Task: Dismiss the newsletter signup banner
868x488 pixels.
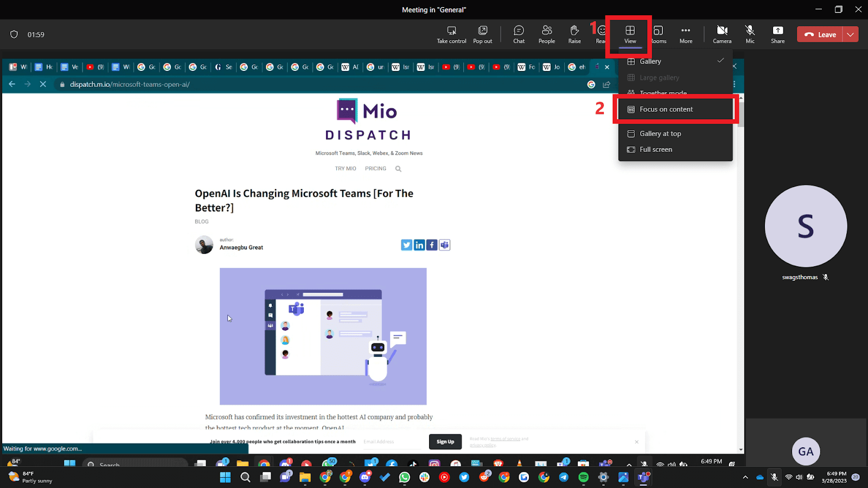Action: [x=636, y=442]
